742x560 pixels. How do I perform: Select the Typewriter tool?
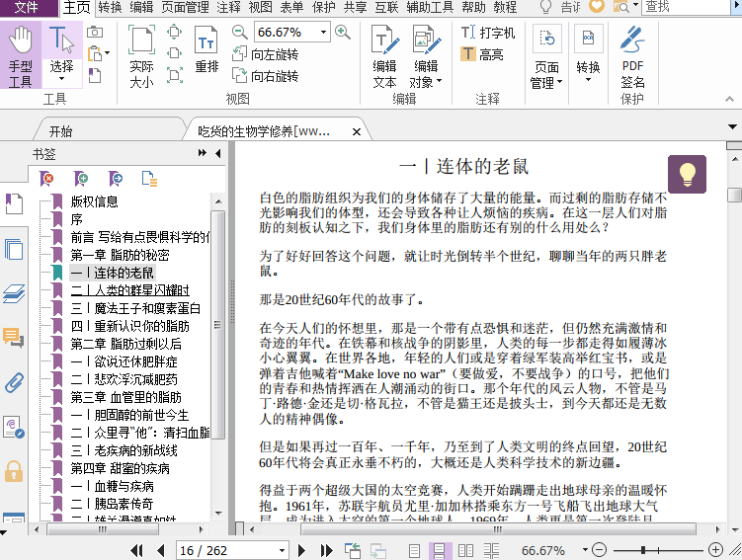click(487, 33)
